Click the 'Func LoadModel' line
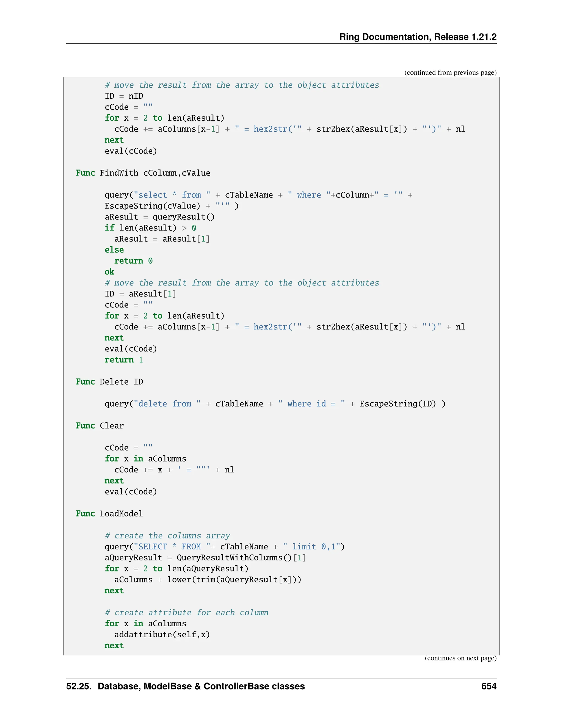The height and width of the screenshot is (728, 563). point(109,514)
